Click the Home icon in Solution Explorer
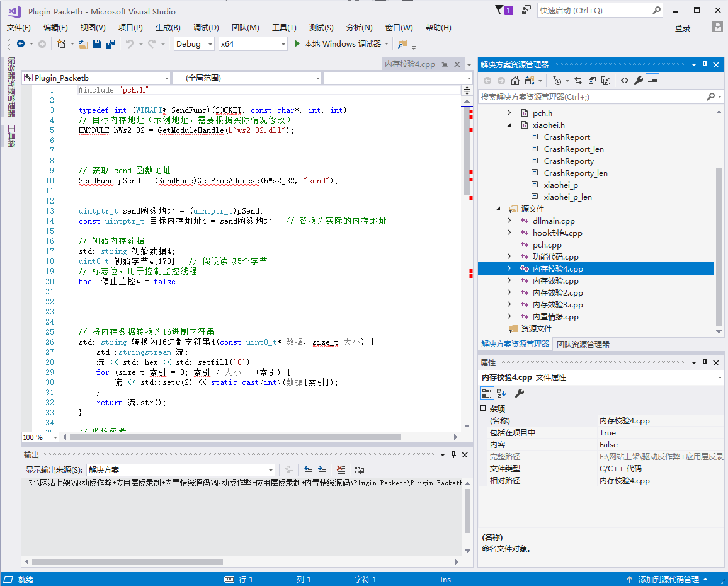The image size is (728, 586). pos(515,81)
